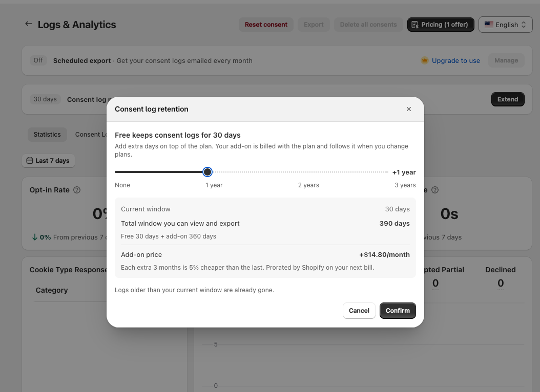Image resolution: width=540 pixels, height=392 pixels.
Task: Click the slider track at the None end
Action: click(116, 171)
